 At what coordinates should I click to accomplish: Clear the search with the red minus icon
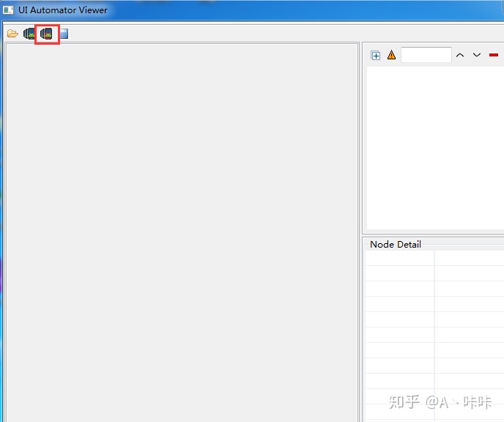click(494, 55)
